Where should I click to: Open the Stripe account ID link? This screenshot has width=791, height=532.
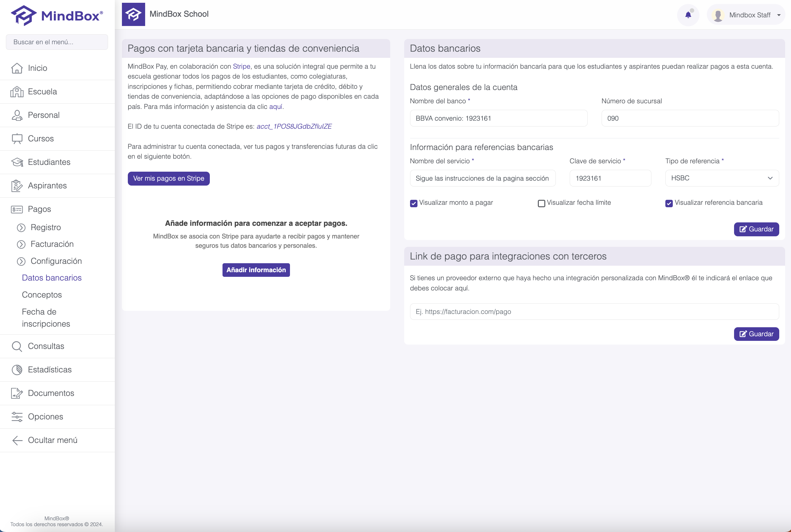[x=294, y=127]
